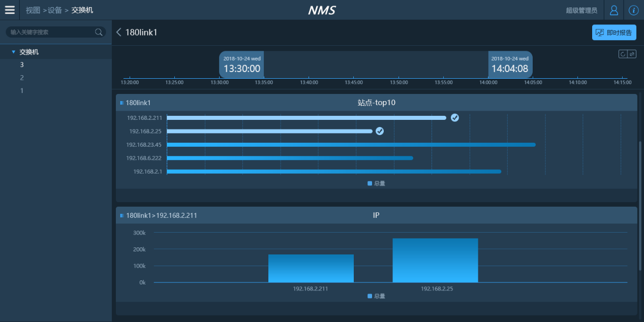This screenshot has height=322, width=644.
Task: Toggle the 总量 legend in top10 chart
Action: [x=376, y=183]
